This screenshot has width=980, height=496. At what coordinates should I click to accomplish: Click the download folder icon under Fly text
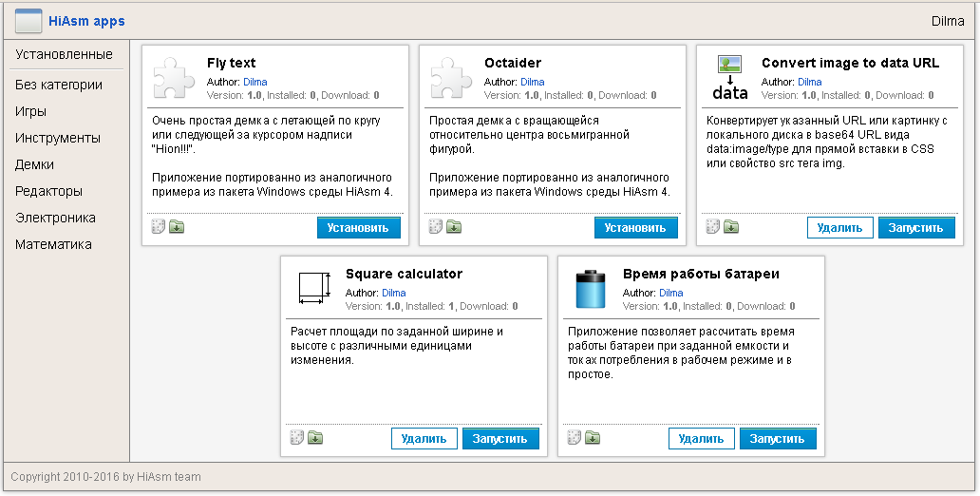click(x=177, y=227)
